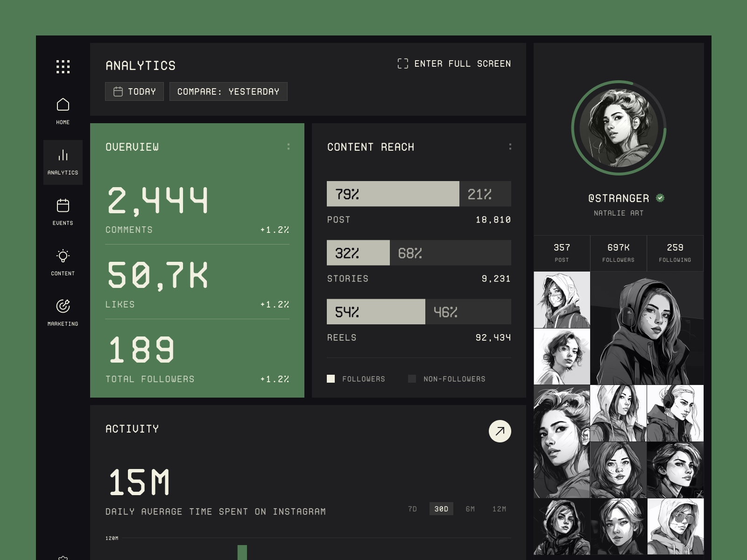Open the Overview card options menu

pyautogui.click(x=289, y=146)
